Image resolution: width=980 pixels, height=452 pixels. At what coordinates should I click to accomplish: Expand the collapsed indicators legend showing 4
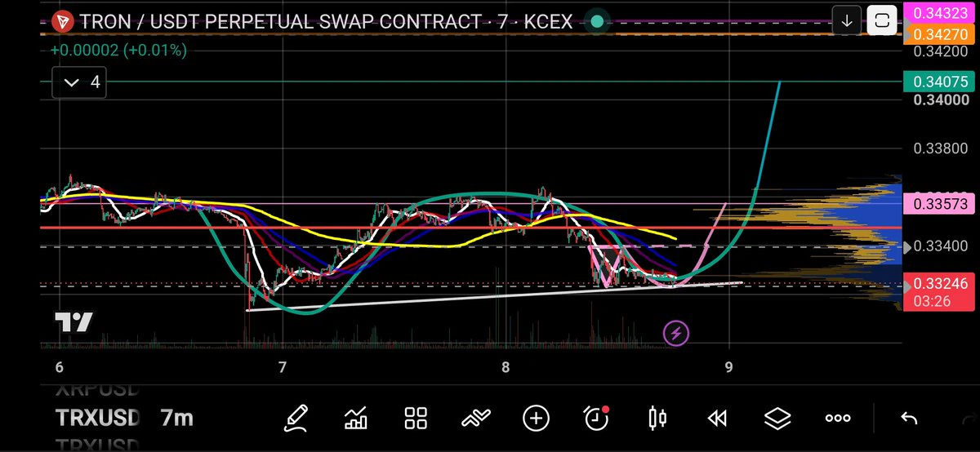(80, 82)
